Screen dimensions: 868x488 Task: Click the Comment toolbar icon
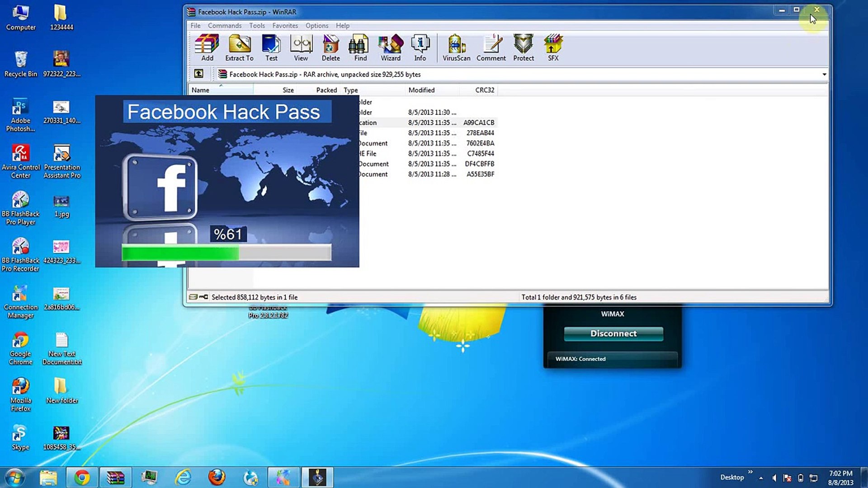[491, 47]
